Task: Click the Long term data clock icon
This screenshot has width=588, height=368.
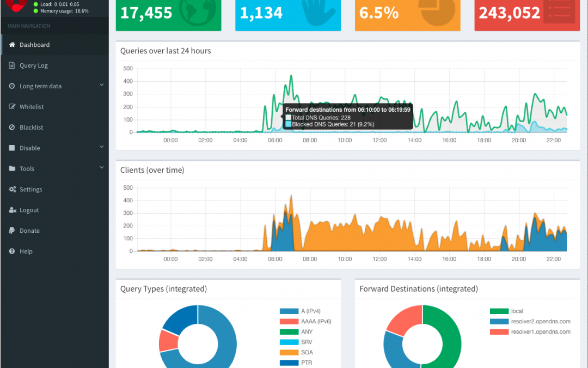Action: 12,86
